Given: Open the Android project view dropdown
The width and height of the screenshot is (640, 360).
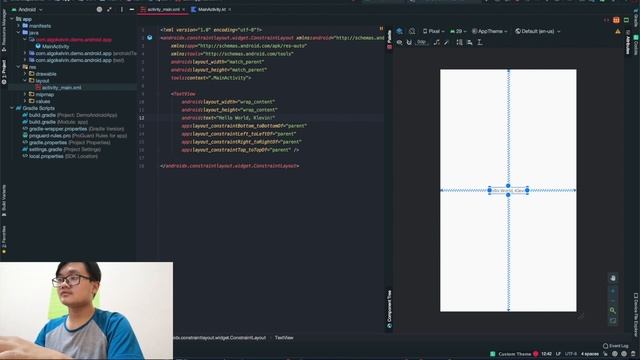Looking at the screenshot, I should (27, 9).
